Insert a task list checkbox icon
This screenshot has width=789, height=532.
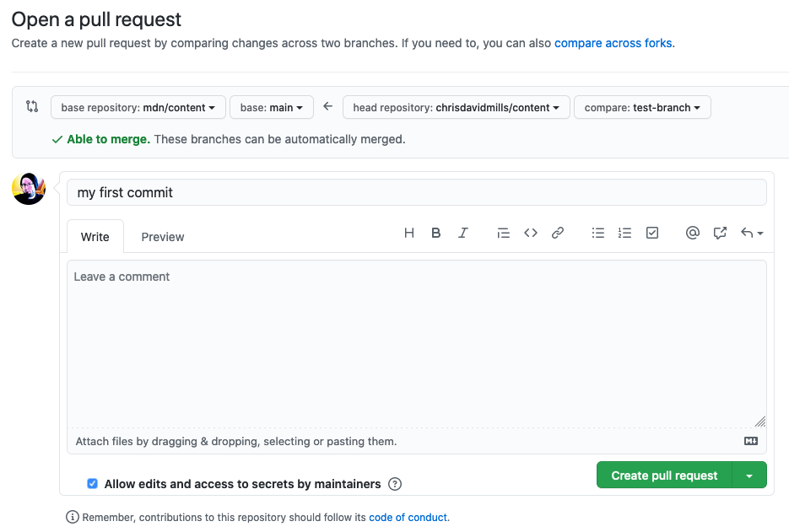[652, 233]
